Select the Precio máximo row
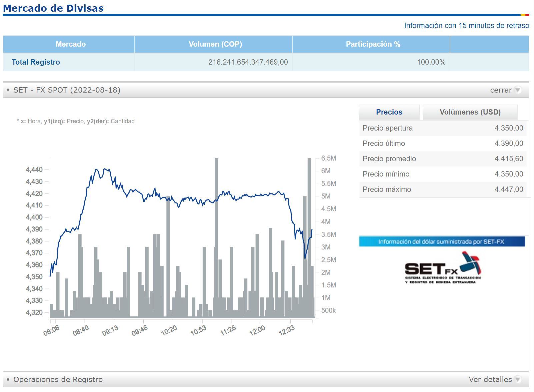The width and height of the screenshot is (534, 392). coord(443,190)
